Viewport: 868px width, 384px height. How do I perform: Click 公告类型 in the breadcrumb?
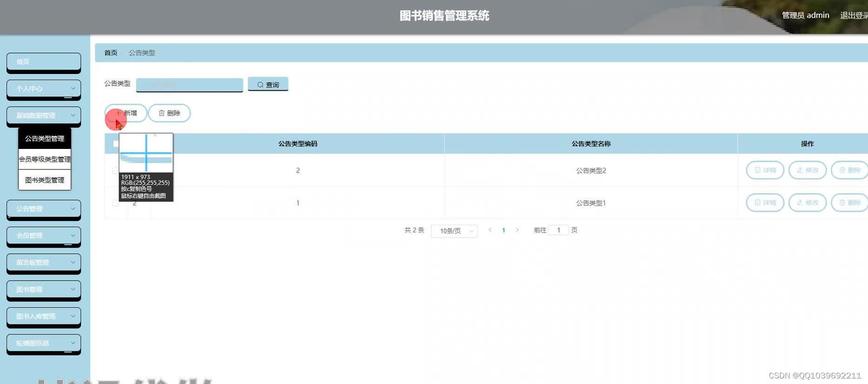pos(142,53)
